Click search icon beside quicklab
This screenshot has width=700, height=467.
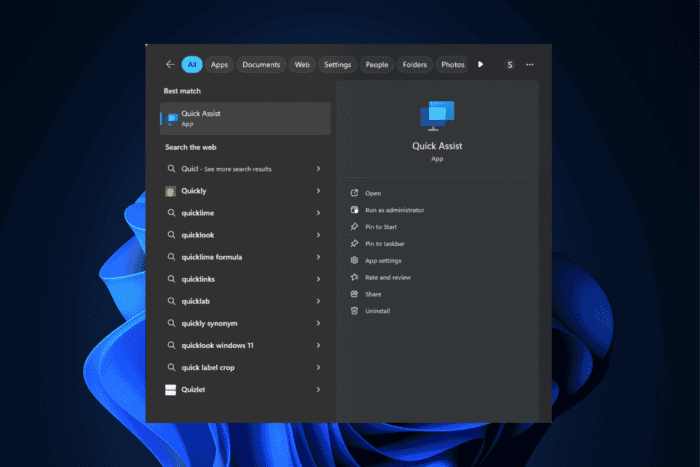(x=171, y=301)
